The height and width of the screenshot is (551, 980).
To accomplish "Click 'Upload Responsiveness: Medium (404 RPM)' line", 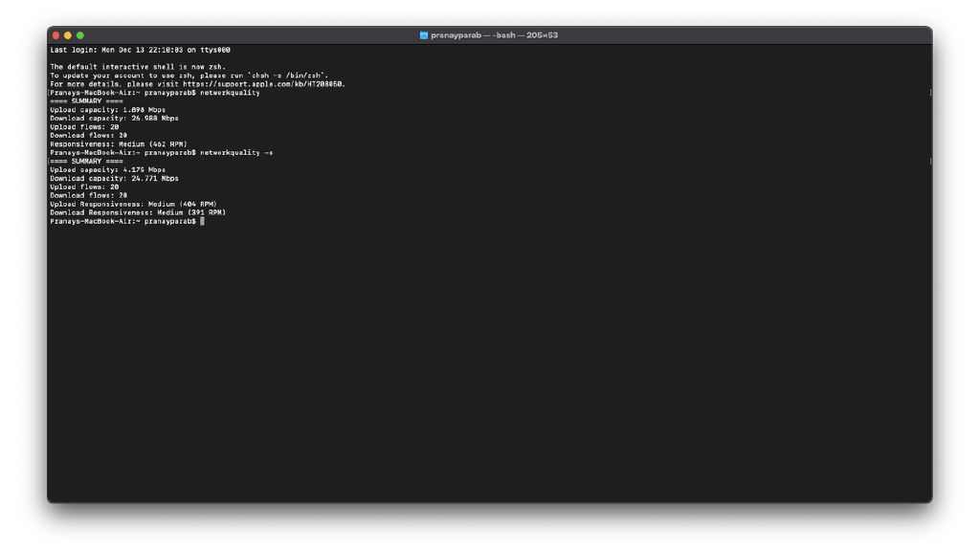I will pos(133,205).
